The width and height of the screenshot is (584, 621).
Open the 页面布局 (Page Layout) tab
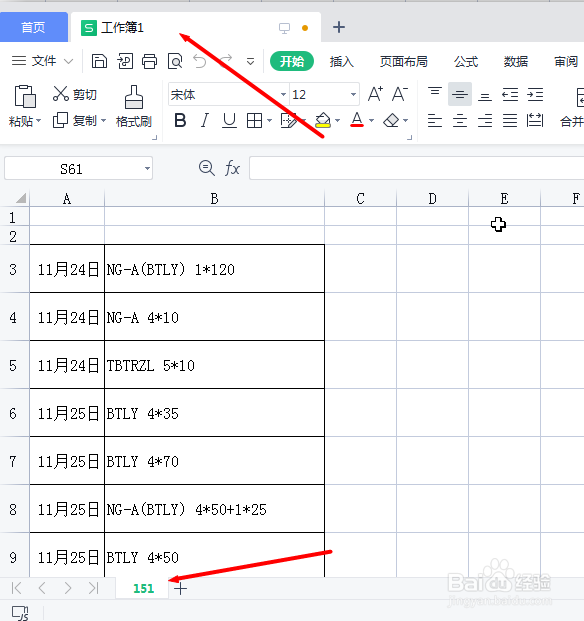[403, 61]
